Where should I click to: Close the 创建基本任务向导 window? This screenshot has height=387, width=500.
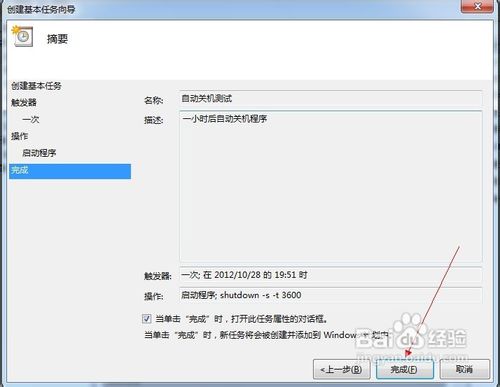click(x=477, y=6)
